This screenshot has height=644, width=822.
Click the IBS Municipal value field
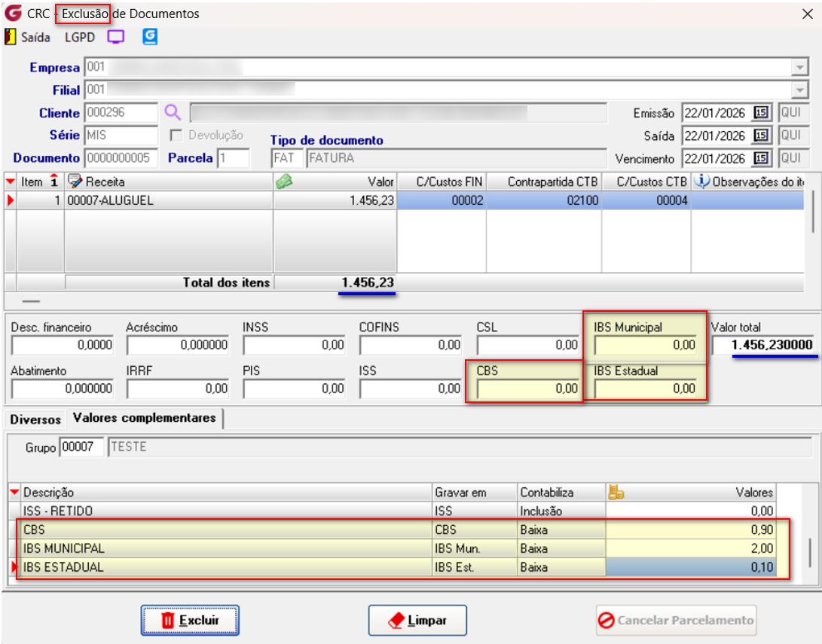(x=646, y=345)
